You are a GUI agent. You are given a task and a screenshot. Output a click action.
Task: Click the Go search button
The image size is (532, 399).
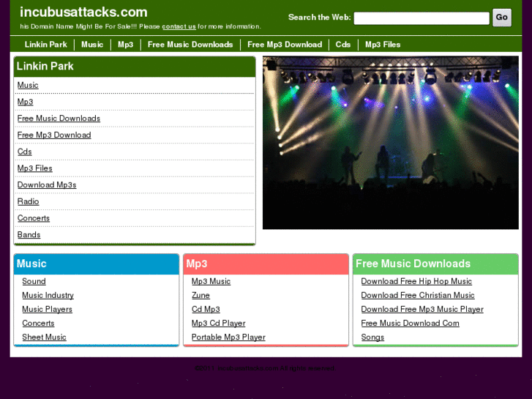502,18
